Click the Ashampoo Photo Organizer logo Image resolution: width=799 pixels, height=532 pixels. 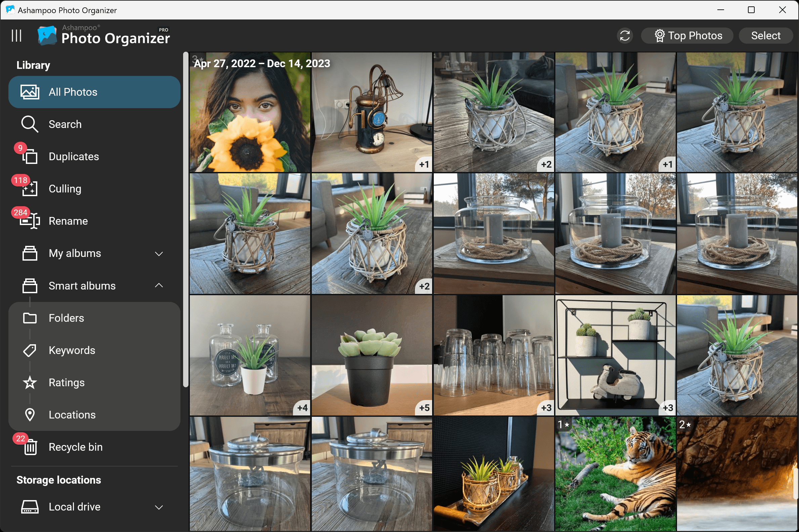tap(47, 35)
